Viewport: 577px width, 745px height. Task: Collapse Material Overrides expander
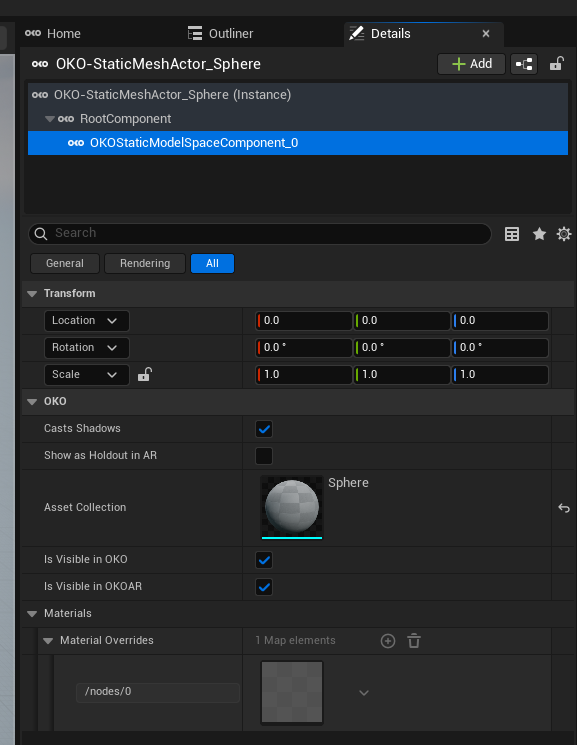[x=48, y=641]
